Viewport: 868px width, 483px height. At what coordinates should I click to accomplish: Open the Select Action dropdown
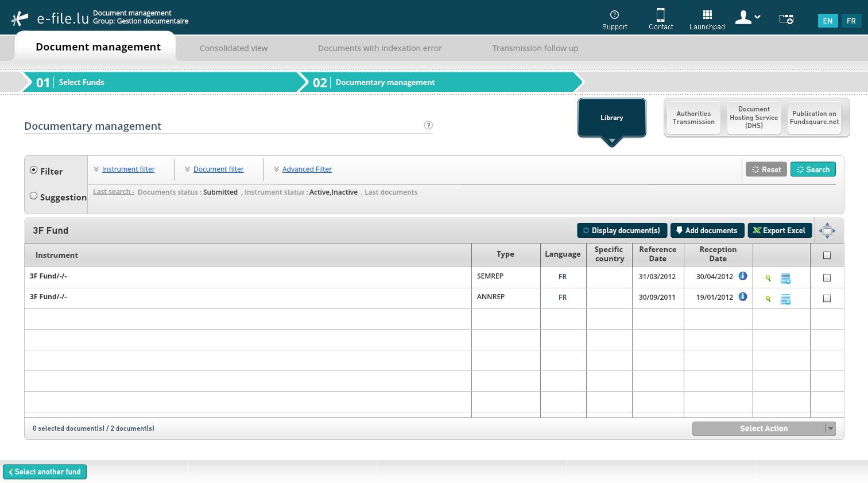(764, 428)
